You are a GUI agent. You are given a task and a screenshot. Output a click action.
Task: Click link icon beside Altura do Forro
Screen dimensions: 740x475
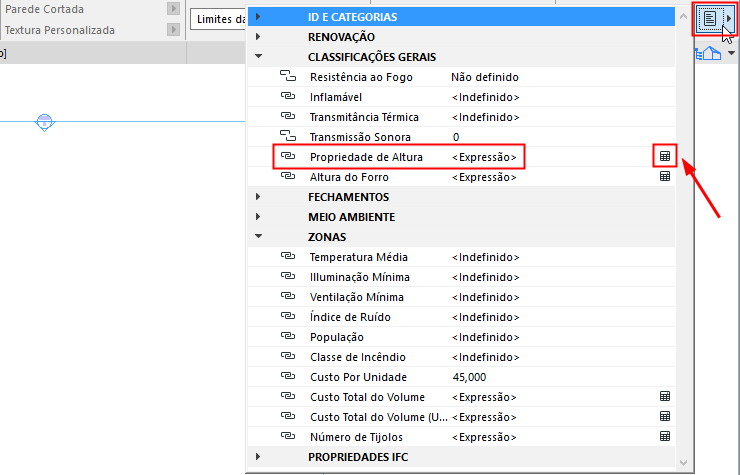tap(288, 176)
